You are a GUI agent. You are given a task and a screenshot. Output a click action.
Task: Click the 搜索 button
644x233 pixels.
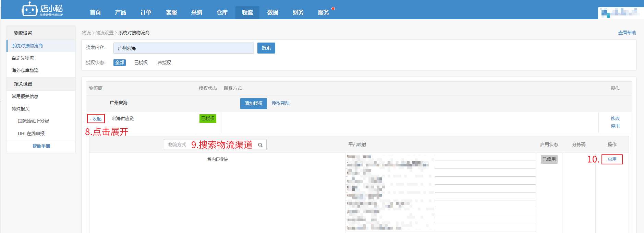pos(266,48)
